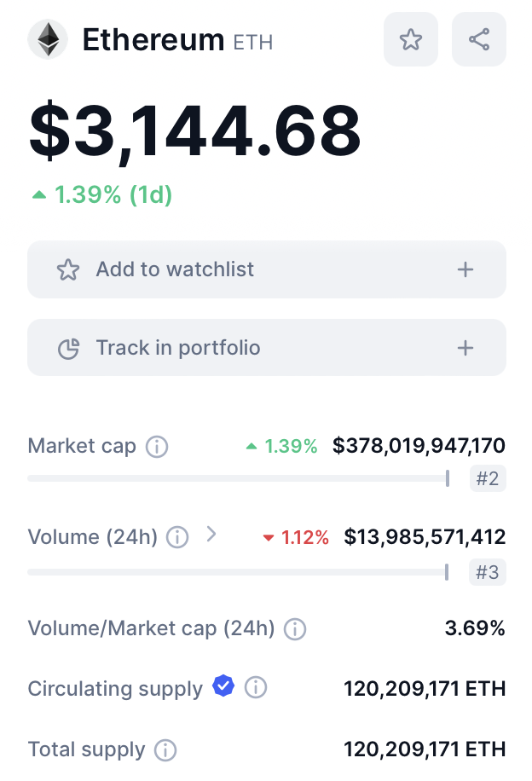Click star icon in Add to watchlist
Screen dimensions: 532x781
coord(67,270)
